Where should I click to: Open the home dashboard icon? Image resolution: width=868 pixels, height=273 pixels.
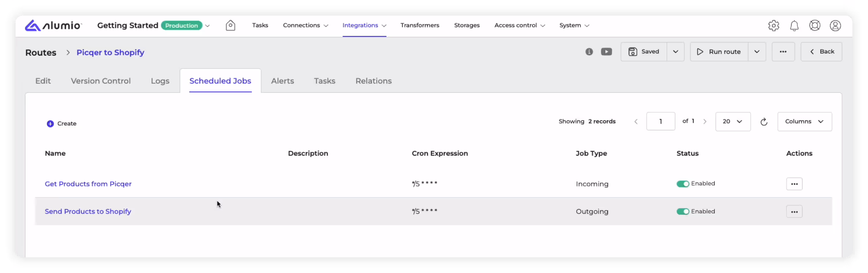(x=231, y=25)
